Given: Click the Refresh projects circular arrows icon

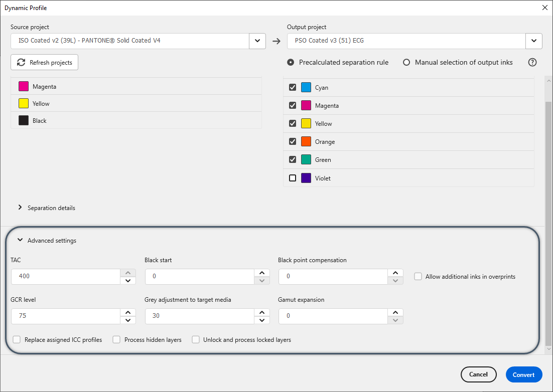Looking at the screenshot, I should coord(21,62).
